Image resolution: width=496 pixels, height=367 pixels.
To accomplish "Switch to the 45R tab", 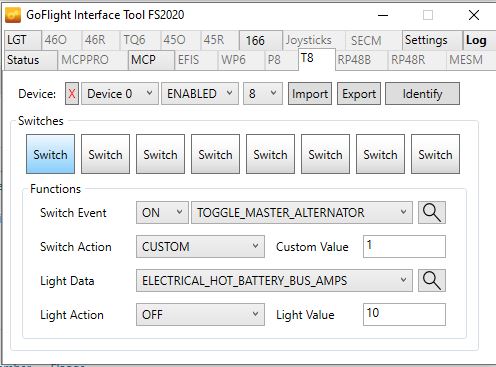I will point(219,40).
